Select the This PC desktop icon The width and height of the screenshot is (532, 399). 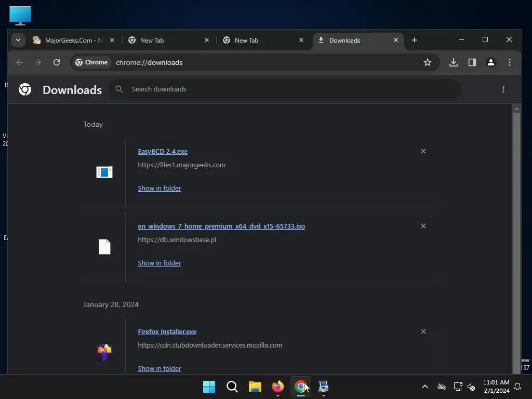[x=20, y=16]
